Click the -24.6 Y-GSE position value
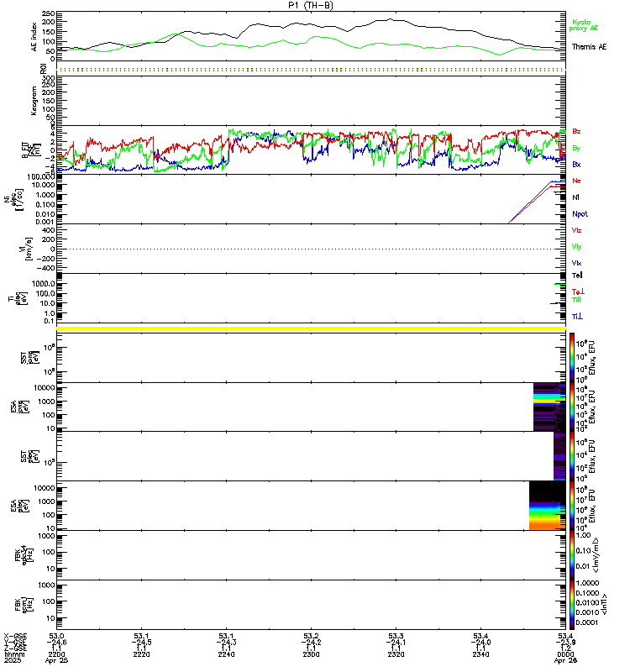 56,642
